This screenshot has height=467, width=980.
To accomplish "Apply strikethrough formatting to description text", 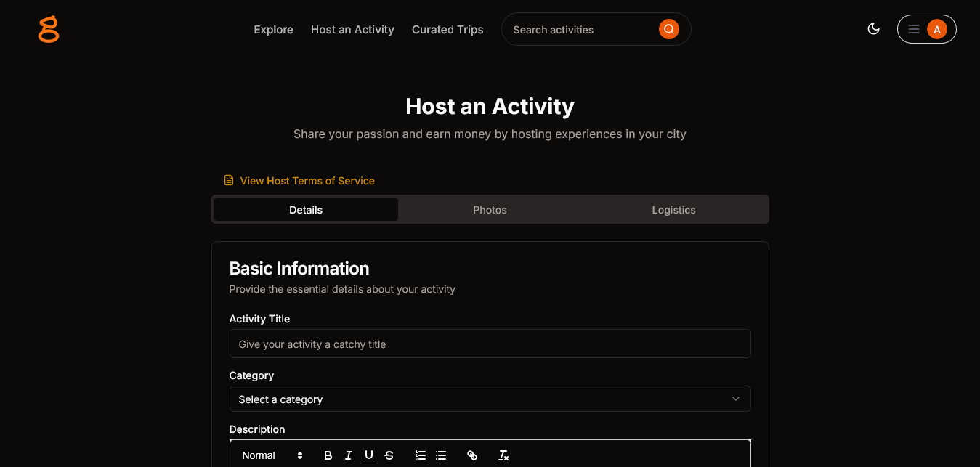I will click(x=389, y=455).
